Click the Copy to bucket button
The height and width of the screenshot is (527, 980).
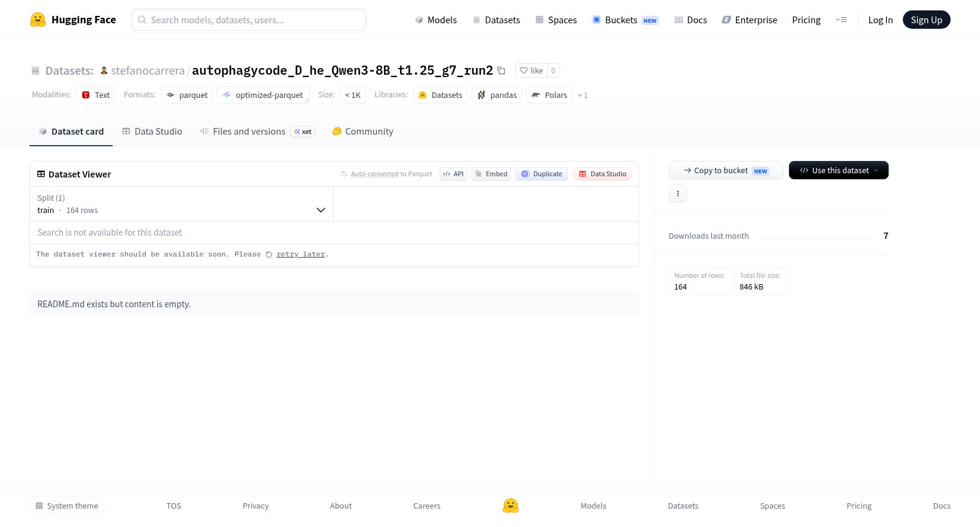[x=726, y=170]
